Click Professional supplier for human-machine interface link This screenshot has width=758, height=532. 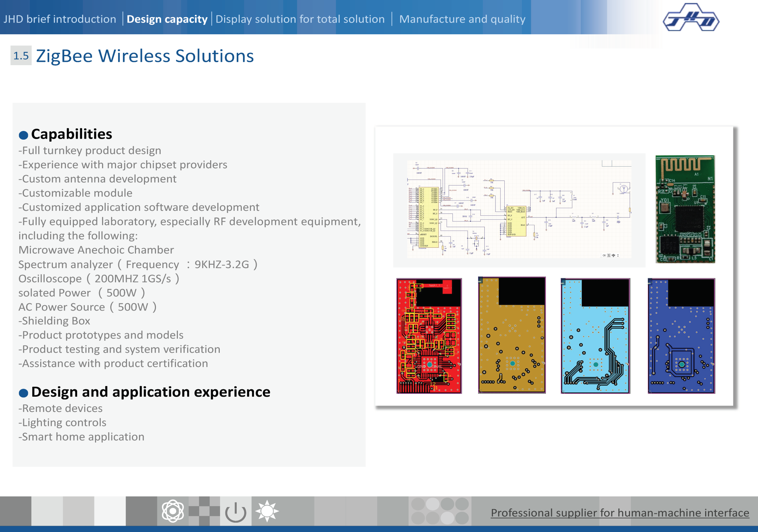[x=620, y=513]
